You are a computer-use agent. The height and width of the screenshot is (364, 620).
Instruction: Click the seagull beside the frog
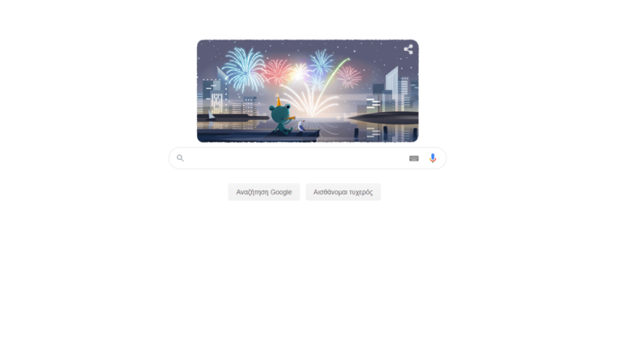[x=301, y=127]
